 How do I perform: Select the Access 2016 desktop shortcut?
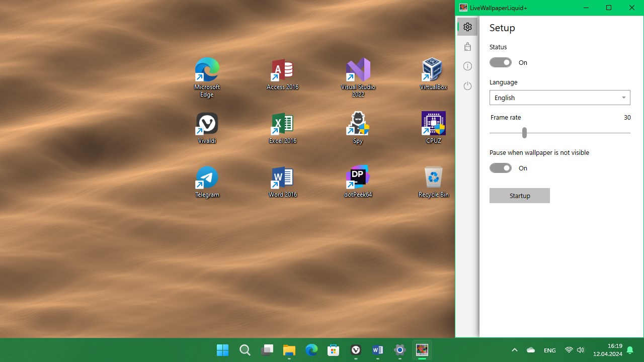pyautogui.click(x=282, y=74)
